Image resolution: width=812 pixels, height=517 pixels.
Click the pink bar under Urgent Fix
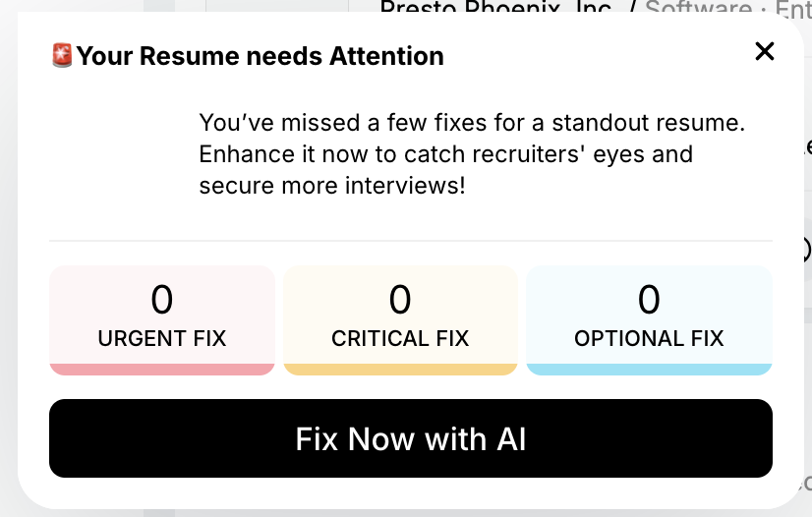click(162, 369)
